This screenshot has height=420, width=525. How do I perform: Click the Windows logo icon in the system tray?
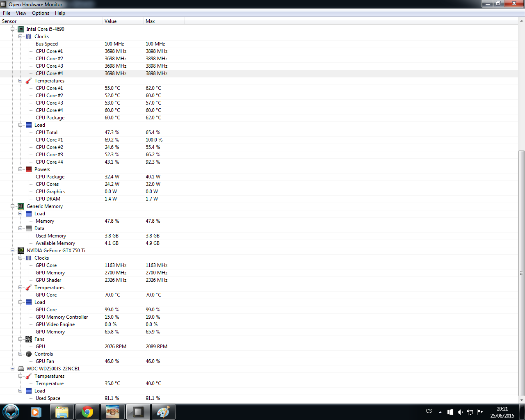pos(450,412)
